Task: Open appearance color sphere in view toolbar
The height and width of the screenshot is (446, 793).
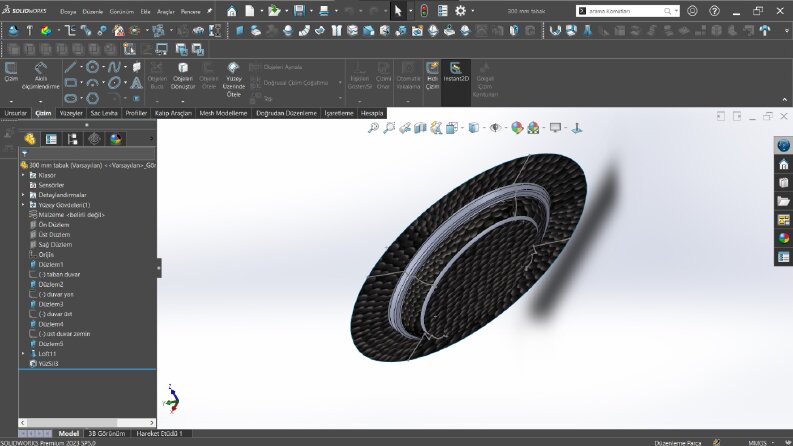Action: point(516,128)
